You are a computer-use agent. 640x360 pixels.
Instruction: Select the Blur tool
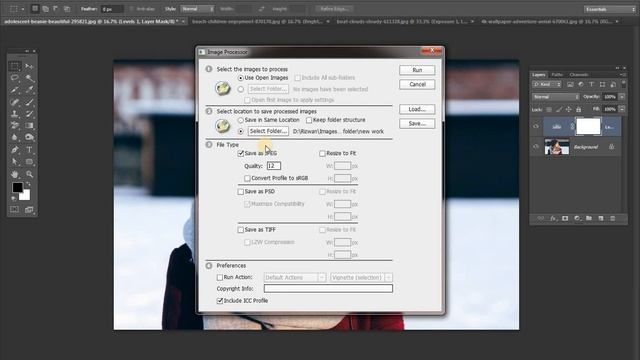pyautogui.click(x=15, y=138)
